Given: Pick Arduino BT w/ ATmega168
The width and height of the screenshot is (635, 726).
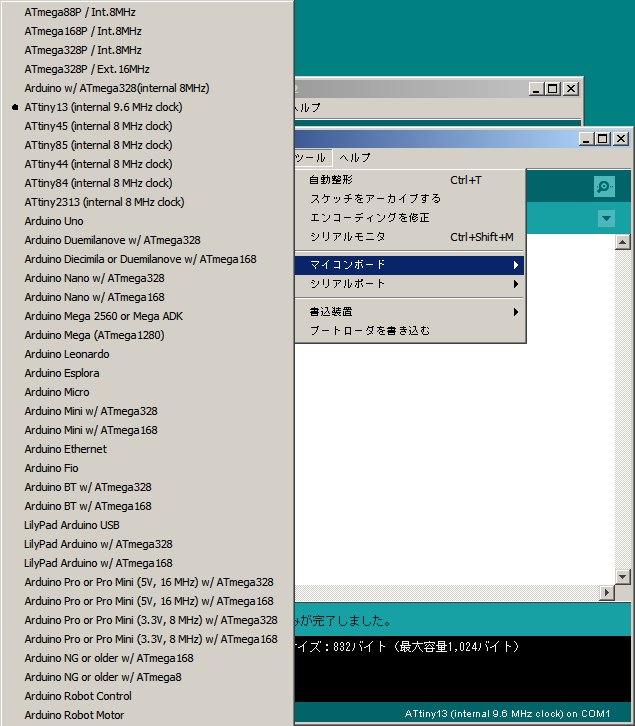Looking at the screenshot, I should pos(147,506).
